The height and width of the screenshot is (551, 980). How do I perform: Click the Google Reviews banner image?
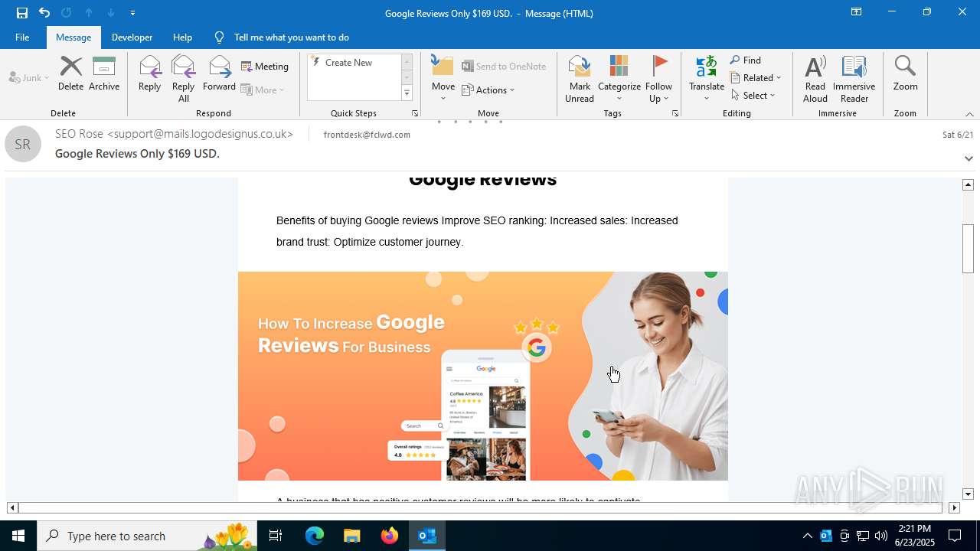point(482,376)
